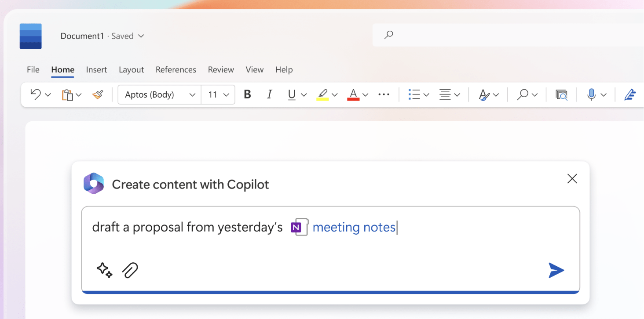Screen dimensions: 644x319
Task: Click the Paste clipboard icon
Action: click(x=67, y=94)
